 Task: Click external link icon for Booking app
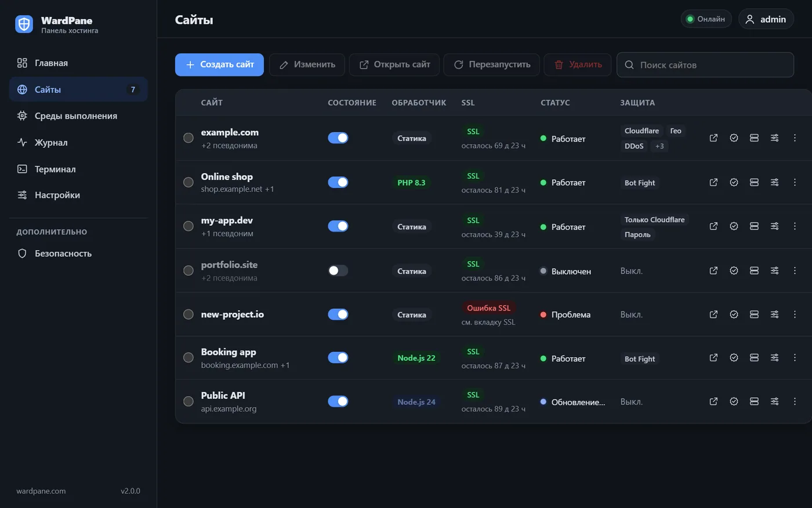click(713, 358)
